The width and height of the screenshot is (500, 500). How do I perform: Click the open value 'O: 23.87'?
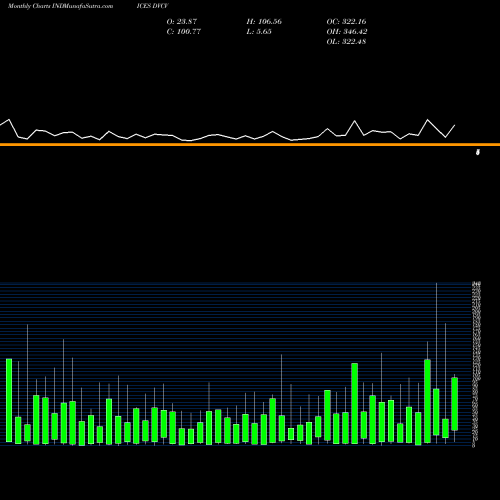pyautogui.click(x=182, y=22)
